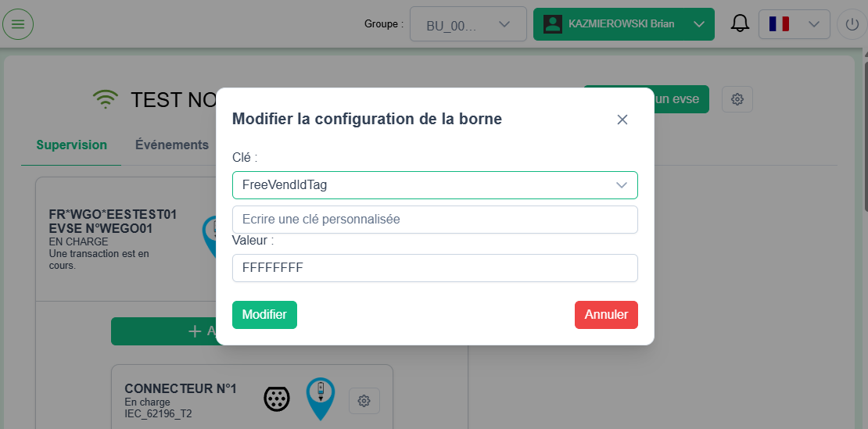The image size is (868, 429).
Task: Click the green Modifier button
Action: pos(264,315)
